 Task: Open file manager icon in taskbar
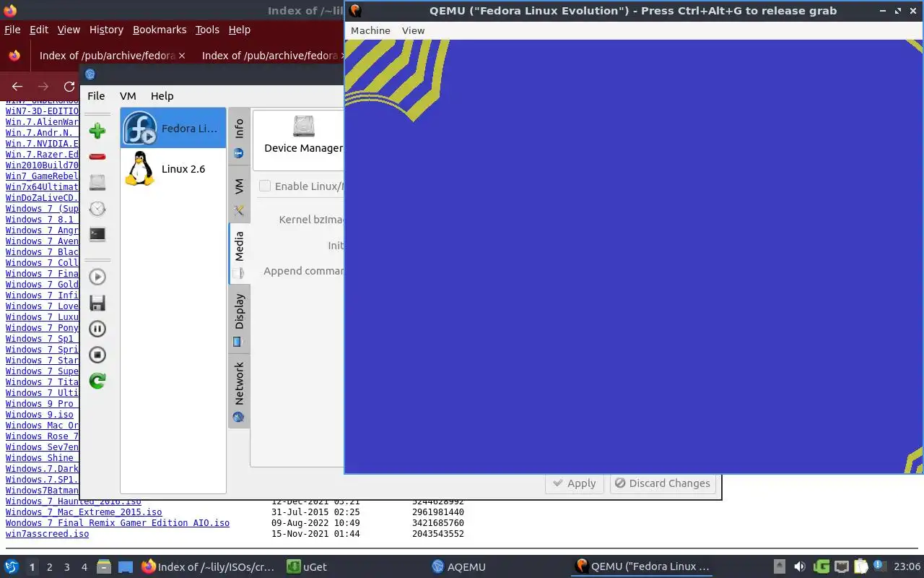(x=104, y=566)
